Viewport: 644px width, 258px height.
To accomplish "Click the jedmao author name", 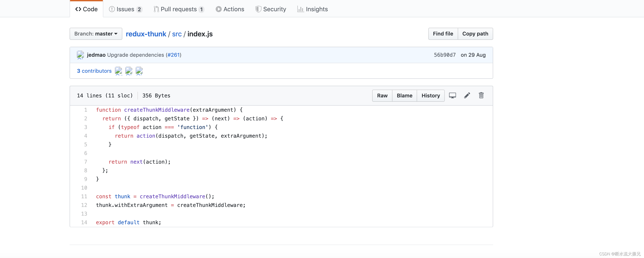I will pyautogui.click(x=96, y=55).
